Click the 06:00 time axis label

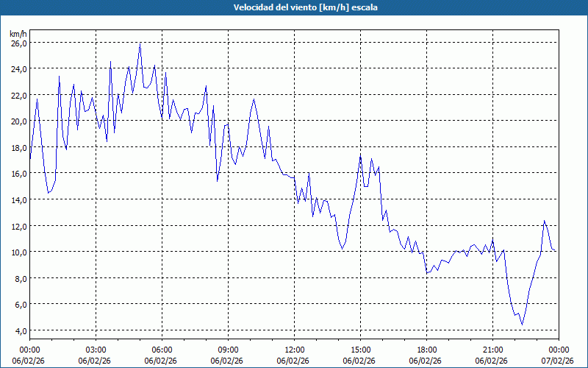tap(162, 350)
